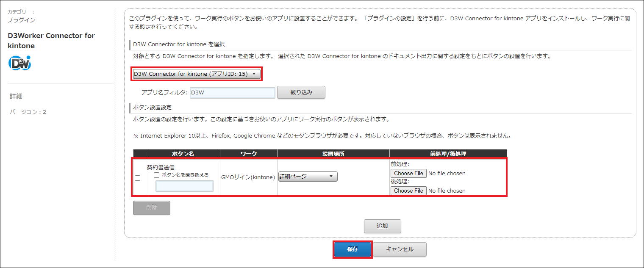Click the ボタン名 column header
The height and width of the screenshot is (268, 644).
(183, 154)
